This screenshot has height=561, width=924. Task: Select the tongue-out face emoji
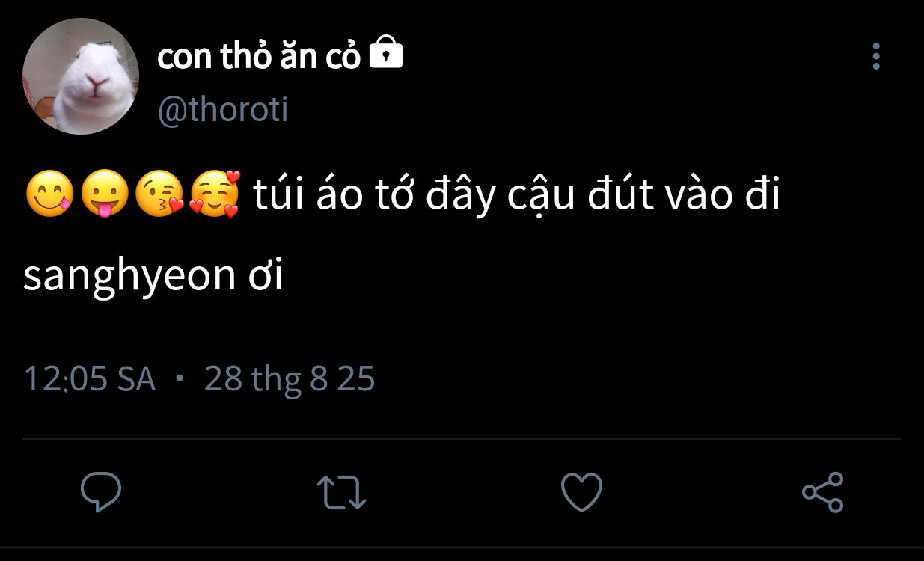coord(105,195)
